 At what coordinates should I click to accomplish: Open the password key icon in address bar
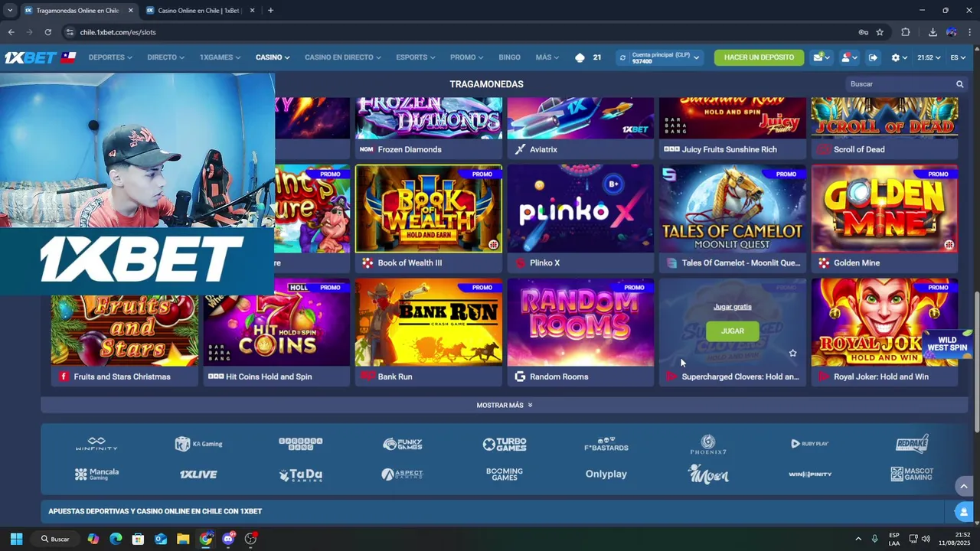863,32
